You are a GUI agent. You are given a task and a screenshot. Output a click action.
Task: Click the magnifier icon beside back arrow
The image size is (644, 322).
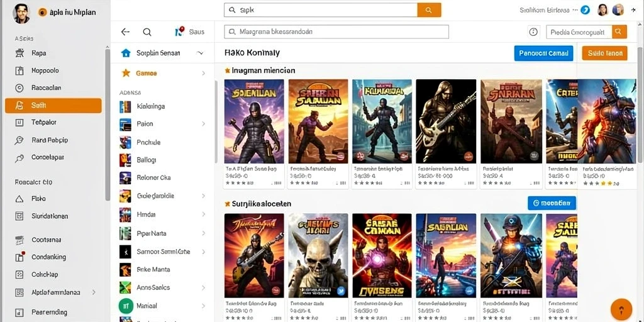click(x=147, y=32)
